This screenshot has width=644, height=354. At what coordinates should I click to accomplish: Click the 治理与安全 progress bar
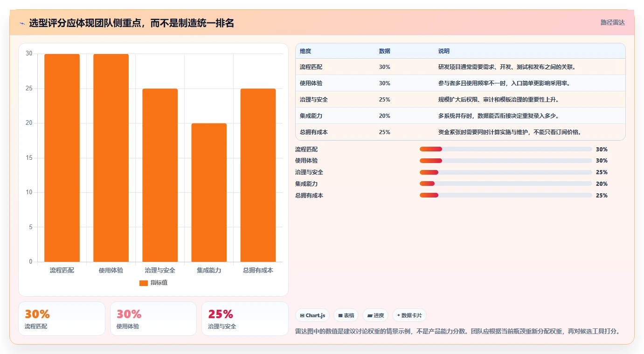506,172
